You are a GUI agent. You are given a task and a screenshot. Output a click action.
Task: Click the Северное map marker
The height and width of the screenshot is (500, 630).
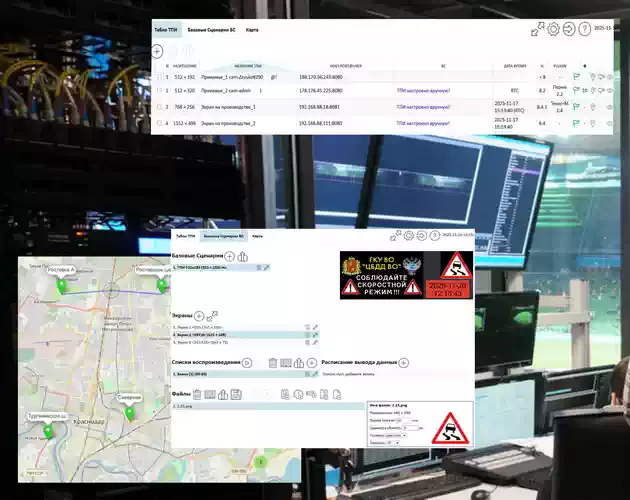pyautogui.click(x=129, y=411)
